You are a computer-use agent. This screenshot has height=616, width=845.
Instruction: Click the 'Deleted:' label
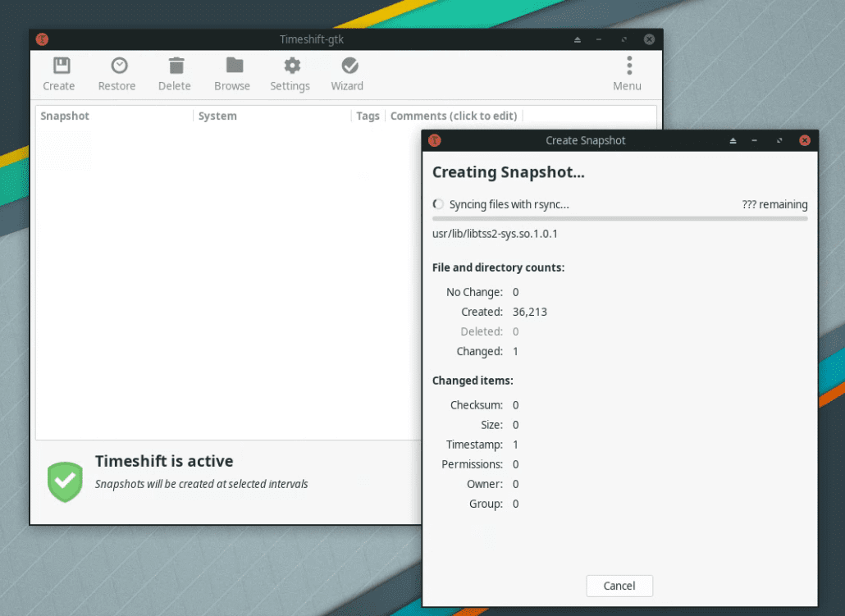[x=482, y=331]
